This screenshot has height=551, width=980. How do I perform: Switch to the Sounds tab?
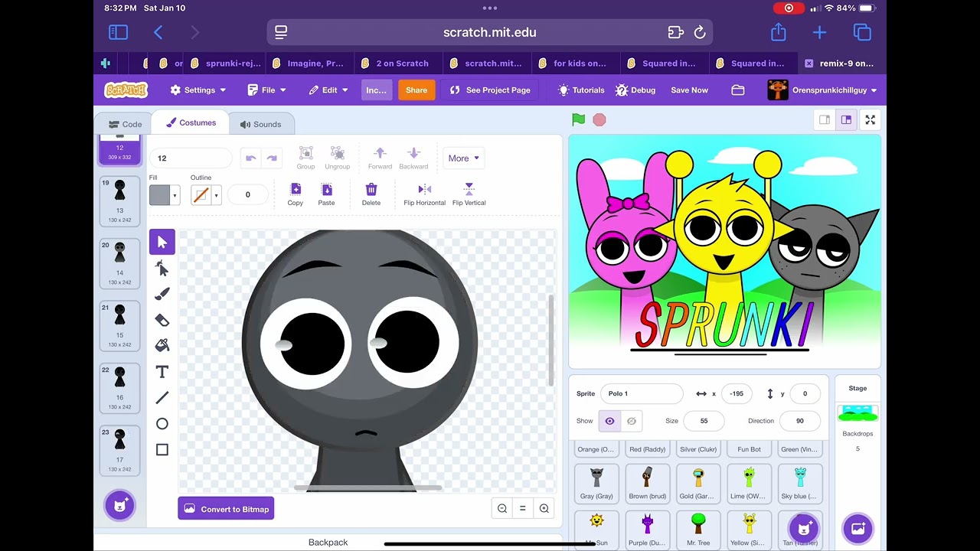click(260, 124)
